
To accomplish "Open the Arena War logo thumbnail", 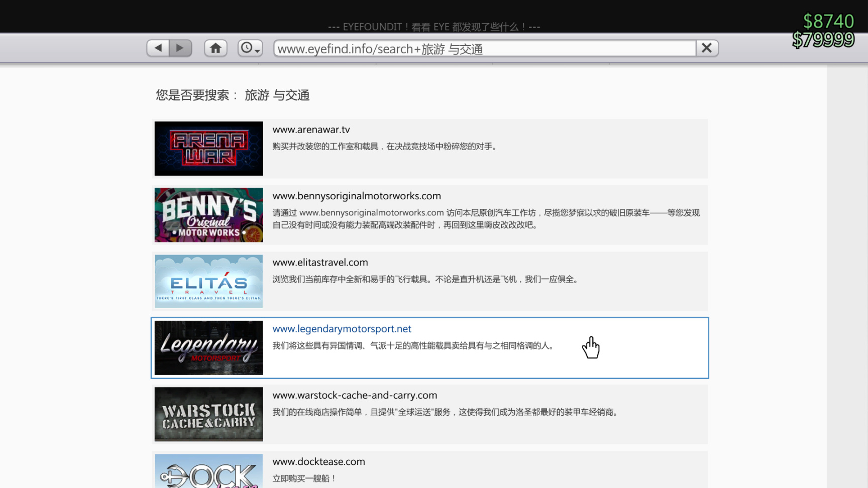I will pyautogui.click(x=208, y=149).
